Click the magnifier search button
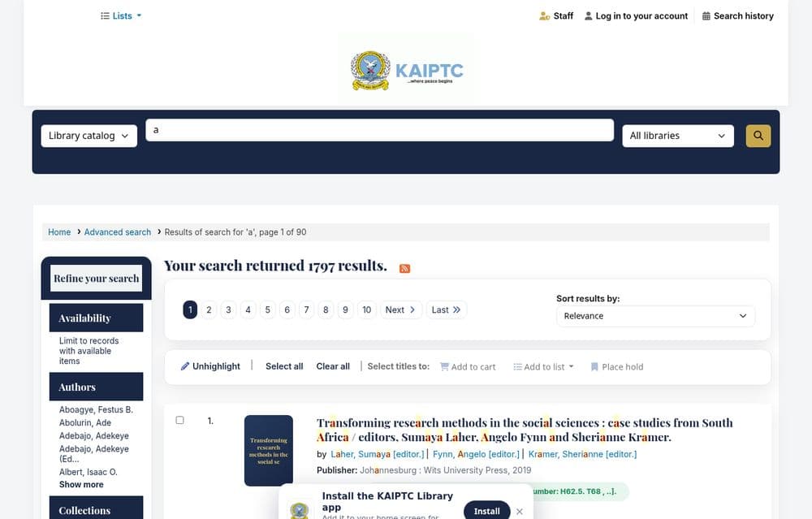 pyautogui.click(x=758, y=136)
